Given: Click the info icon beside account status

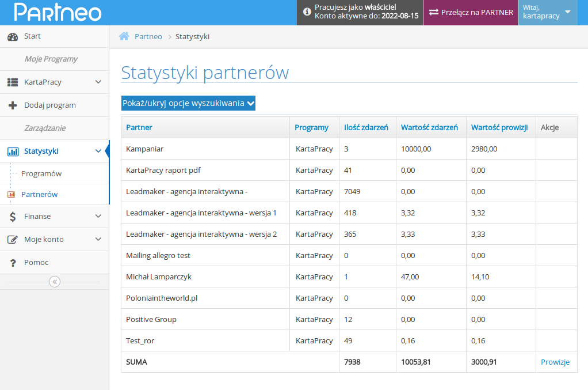Looking at the screenshot, I should point(307,12).
